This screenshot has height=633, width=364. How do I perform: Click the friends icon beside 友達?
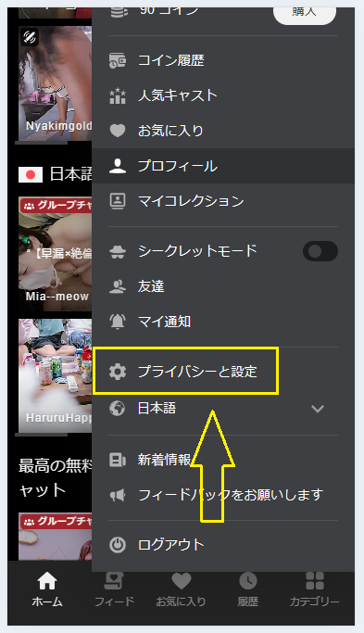[118, 286]
